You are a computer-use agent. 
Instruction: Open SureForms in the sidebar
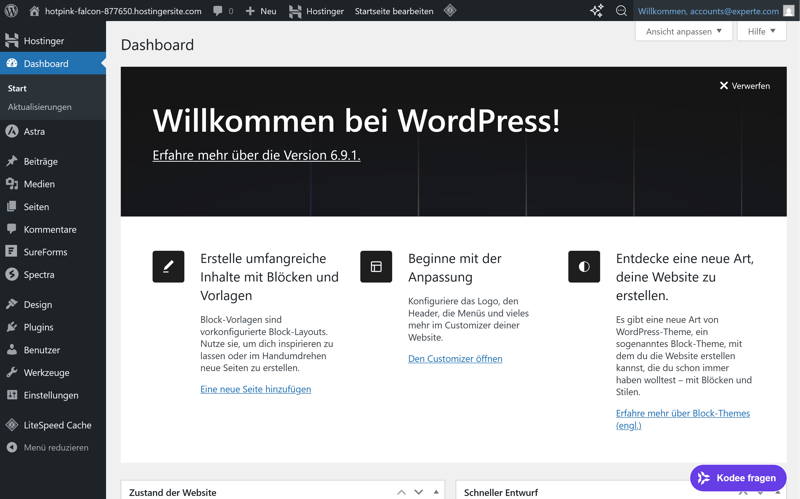[x=45, y=252]
